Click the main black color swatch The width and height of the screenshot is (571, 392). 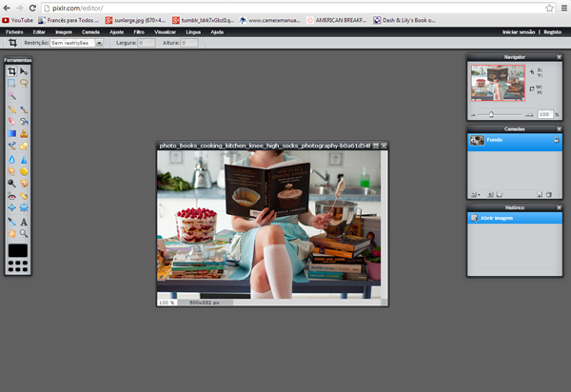[x=17, y=251]
